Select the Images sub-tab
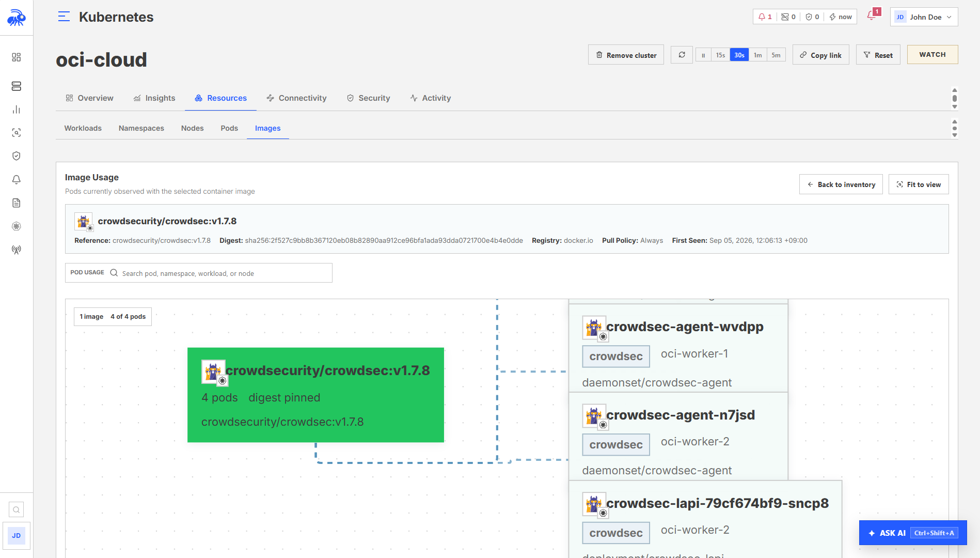 point(267,128)
